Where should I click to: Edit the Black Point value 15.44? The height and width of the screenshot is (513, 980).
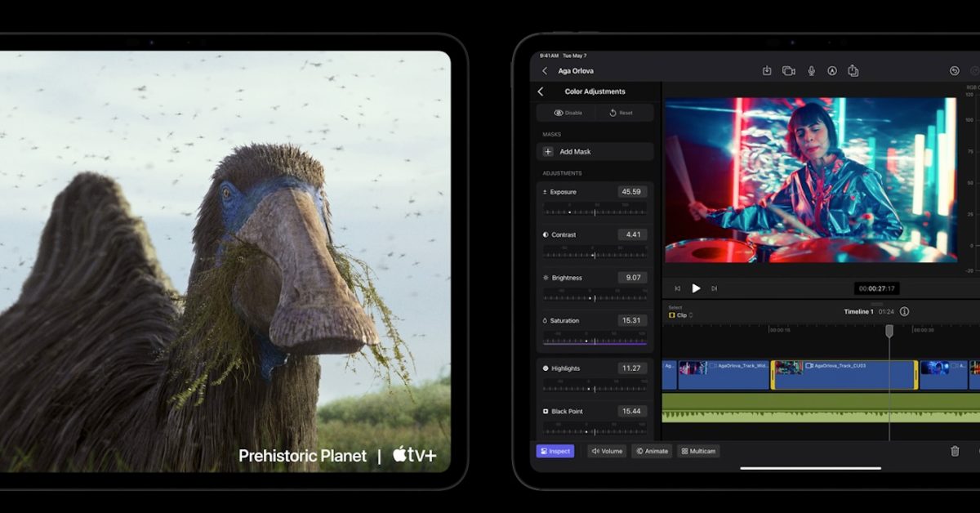click(x=632, y=411)
